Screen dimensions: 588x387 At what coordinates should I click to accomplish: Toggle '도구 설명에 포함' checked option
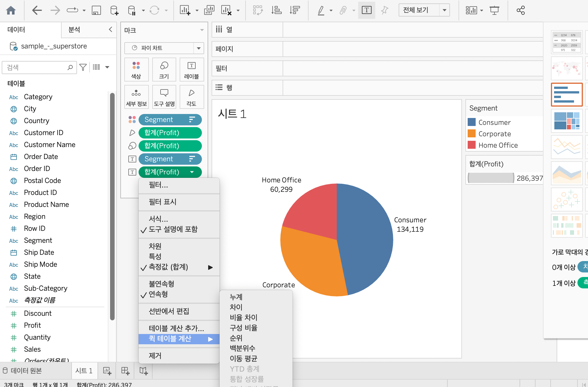tap(173, 229)
